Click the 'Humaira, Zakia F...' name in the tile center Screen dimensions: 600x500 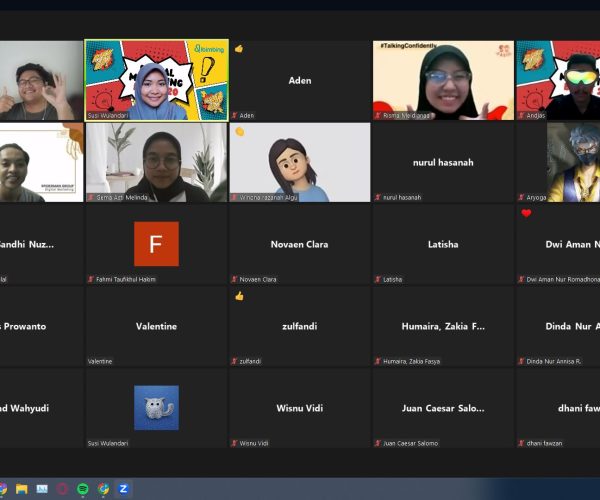tap(443, 326)
